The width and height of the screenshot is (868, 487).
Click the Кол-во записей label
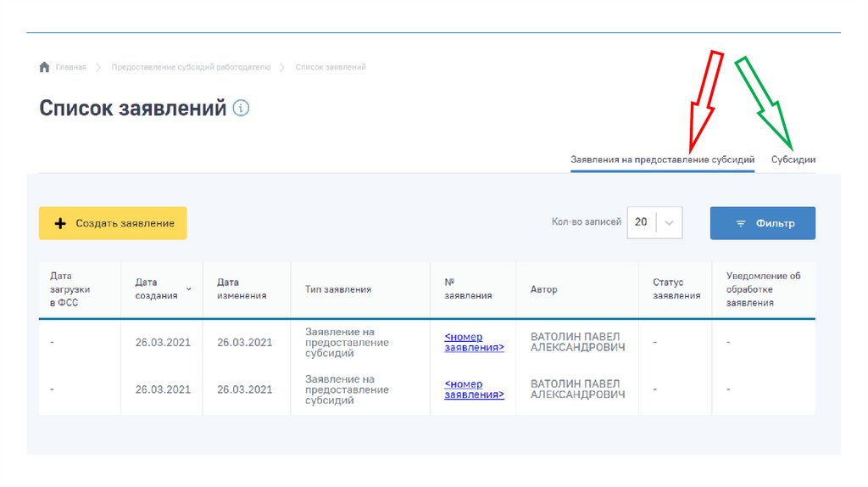point(587,221)
